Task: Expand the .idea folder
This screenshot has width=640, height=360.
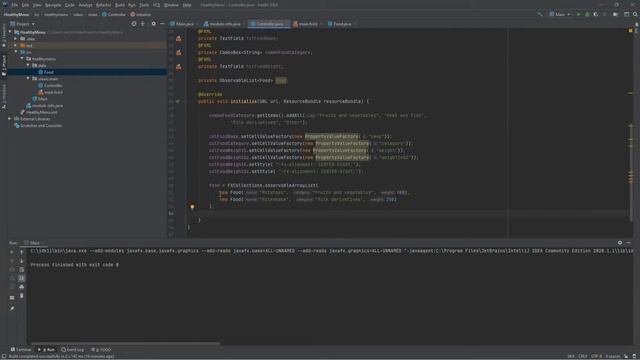Action: pos(16,39)
